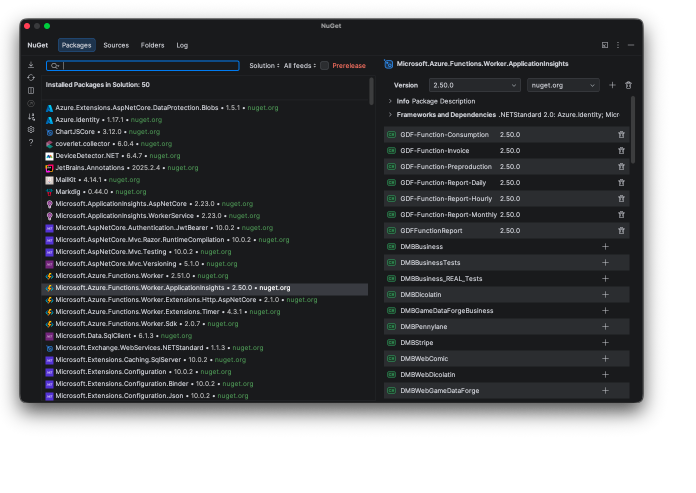This screenshot has height=493, width=696.
Task: Remove package from GDFFunctionReport project
Action: click(621, 230)
